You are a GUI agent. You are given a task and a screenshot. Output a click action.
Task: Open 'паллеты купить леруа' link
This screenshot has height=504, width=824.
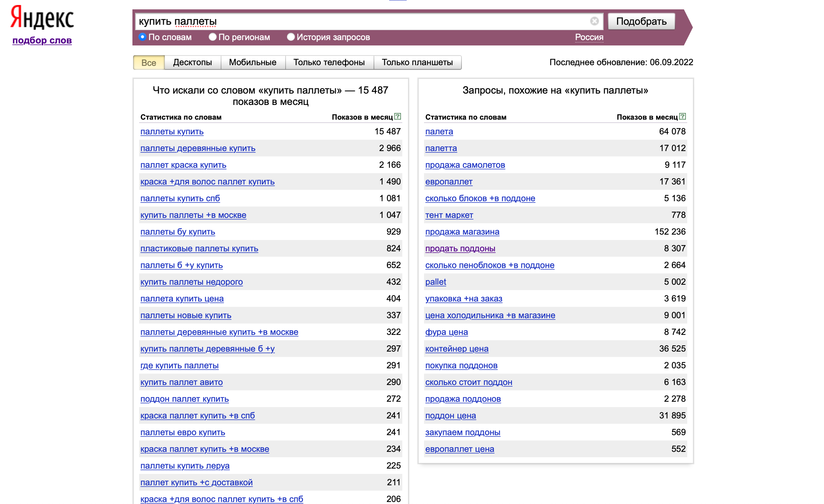click(x=185, y=466)
